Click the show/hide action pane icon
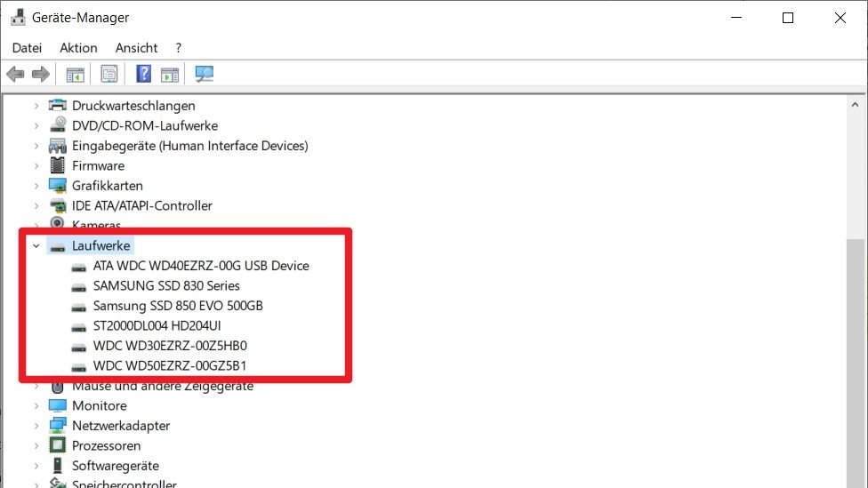 pyautogui.click(x=170, y=74)
